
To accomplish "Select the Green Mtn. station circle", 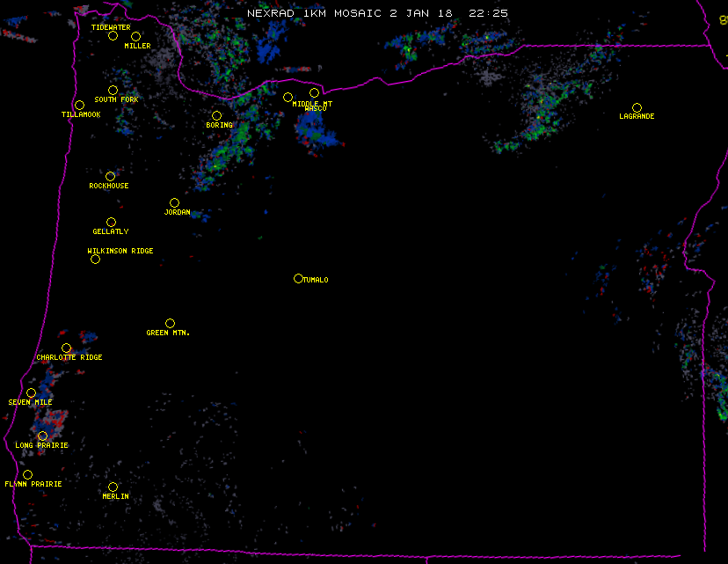I will 170,324.
